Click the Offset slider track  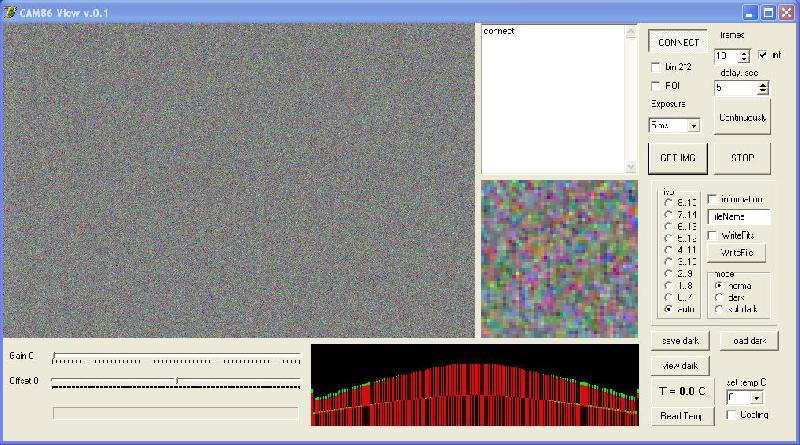[176, 381]
